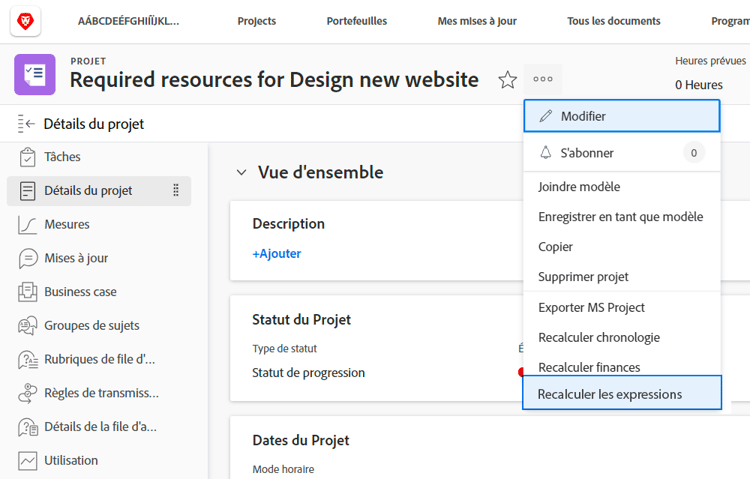Click the pencil icon next to Modifier

546,116
